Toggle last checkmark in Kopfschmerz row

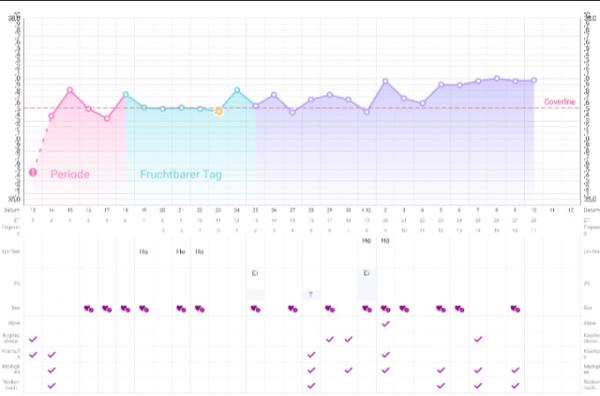coord(478,339)
